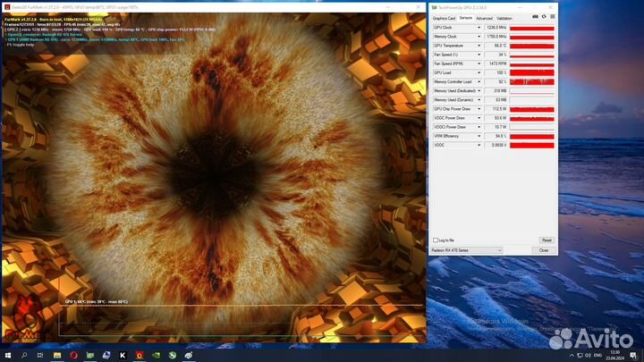Open the NVIDIA green eye taskbar icon

click(x=156, y=355)
